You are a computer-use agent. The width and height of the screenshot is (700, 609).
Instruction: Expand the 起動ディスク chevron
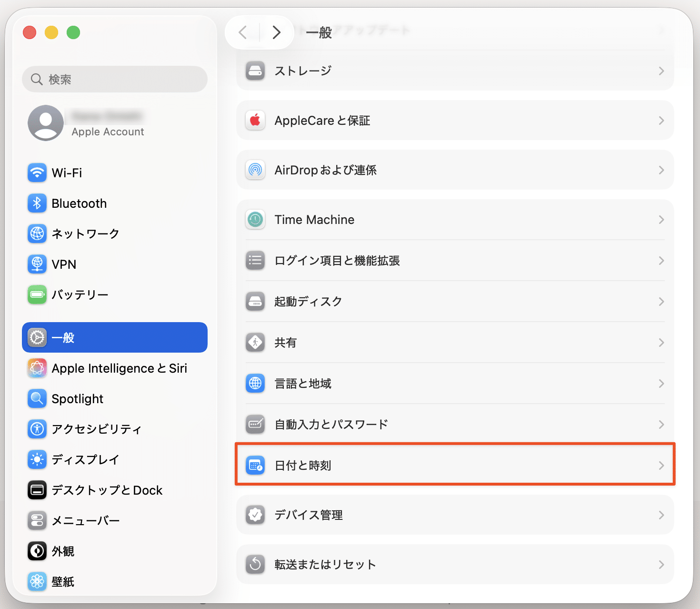[661, 302]
